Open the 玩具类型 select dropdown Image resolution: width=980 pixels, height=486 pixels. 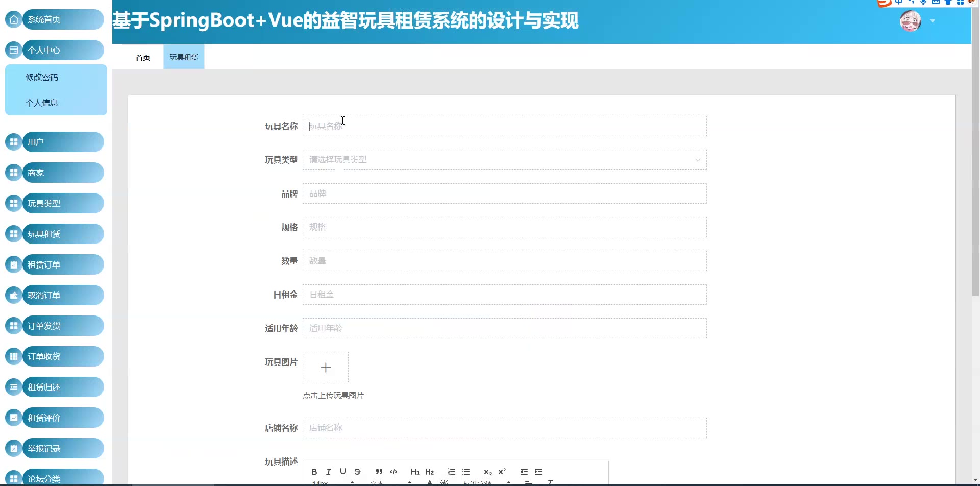[504, 160]
